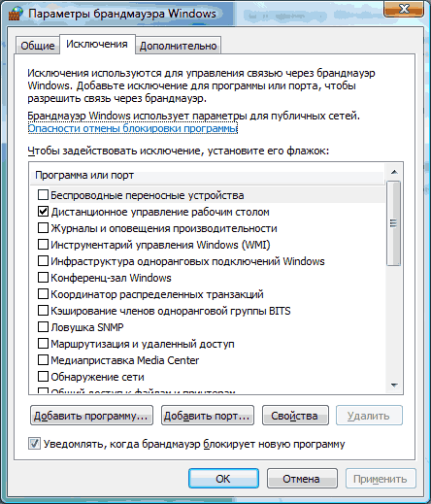The width and height of the screenshot is (431, 504).
Task: Open Свойства of the selected exception
Action: click(295, 416)
